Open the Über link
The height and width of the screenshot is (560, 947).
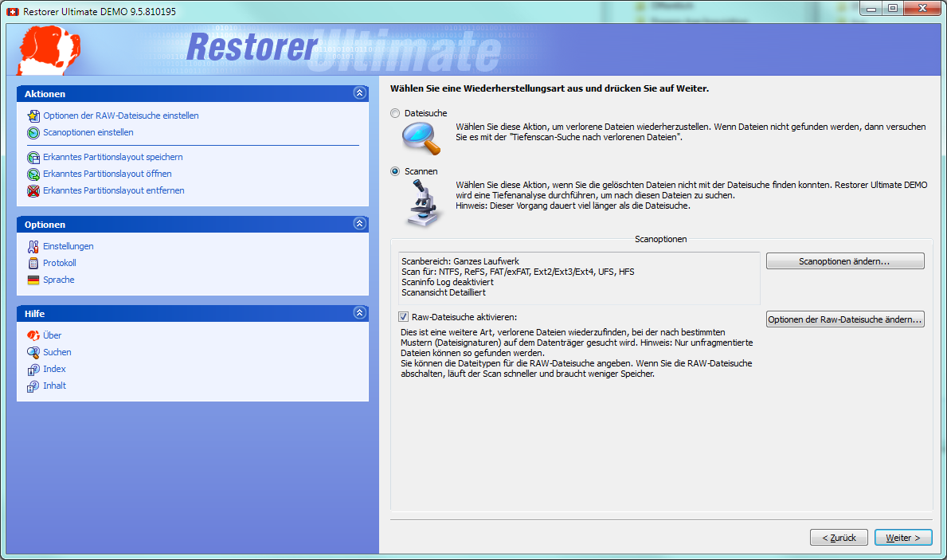52,335
